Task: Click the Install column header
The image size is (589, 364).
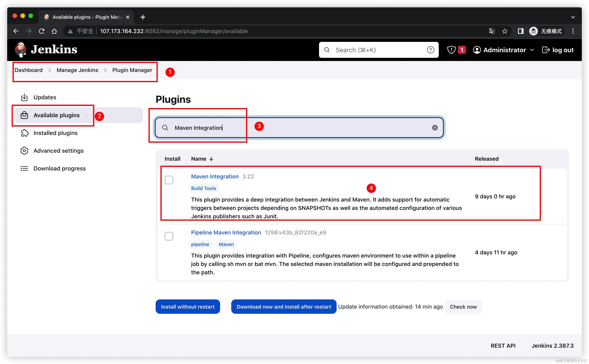Action: click(x=172, y=159)
